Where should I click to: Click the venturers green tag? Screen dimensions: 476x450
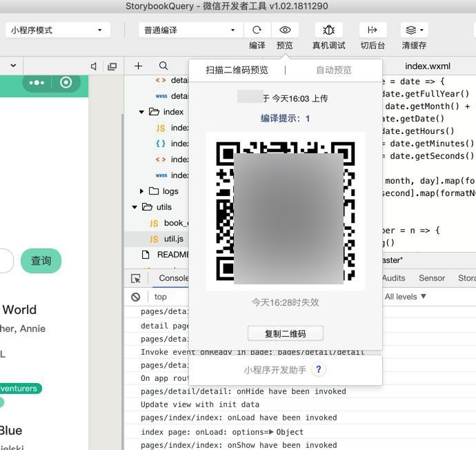tap(21, 389)
